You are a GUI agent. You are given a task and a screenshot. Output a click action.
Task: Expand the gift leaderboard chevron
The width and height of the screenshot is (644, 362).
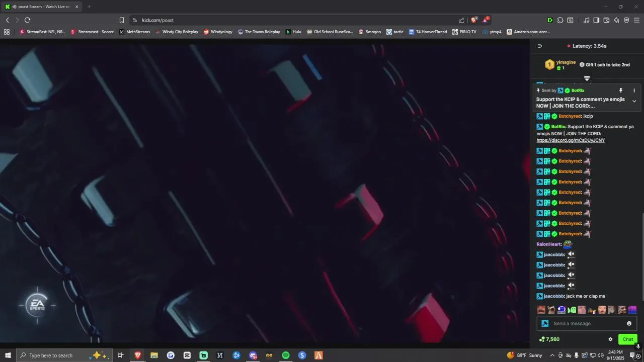point(587,78)
